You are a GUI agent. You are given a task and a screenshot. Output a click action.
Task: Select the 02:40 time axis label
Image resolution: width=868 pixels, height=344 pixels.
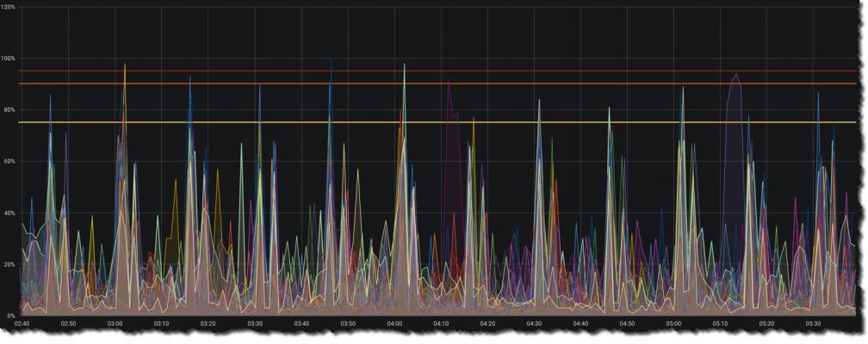point(22,322)
